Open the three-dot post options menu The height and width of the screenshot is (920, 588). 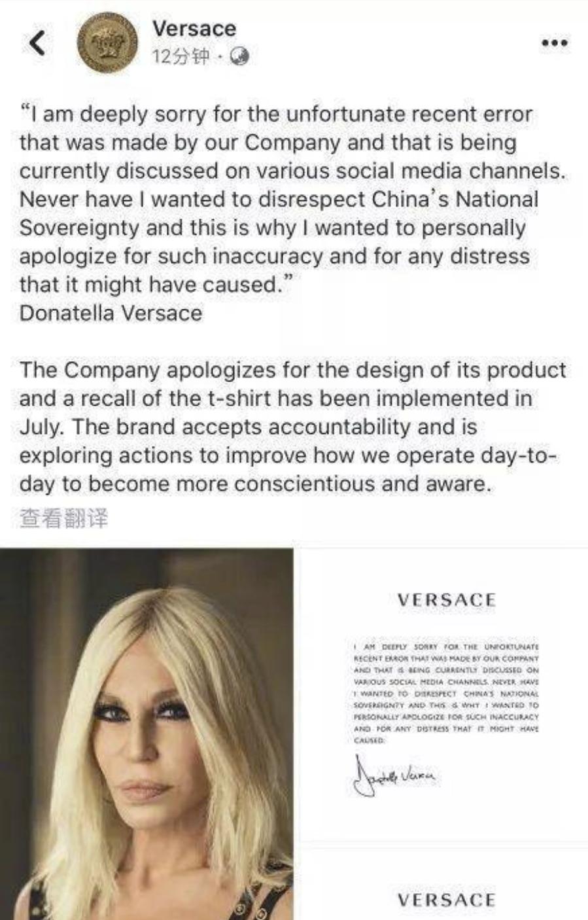click(x=555, y=43)
